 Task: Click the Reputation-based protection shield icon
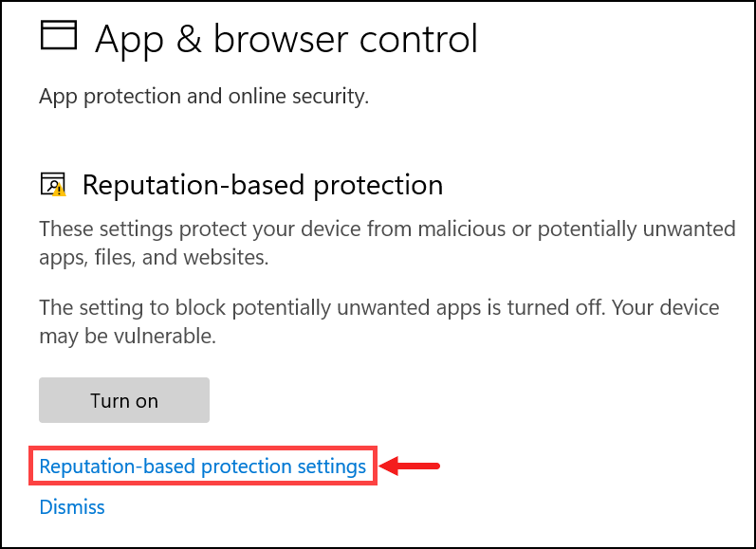click(x=50, y=183)
